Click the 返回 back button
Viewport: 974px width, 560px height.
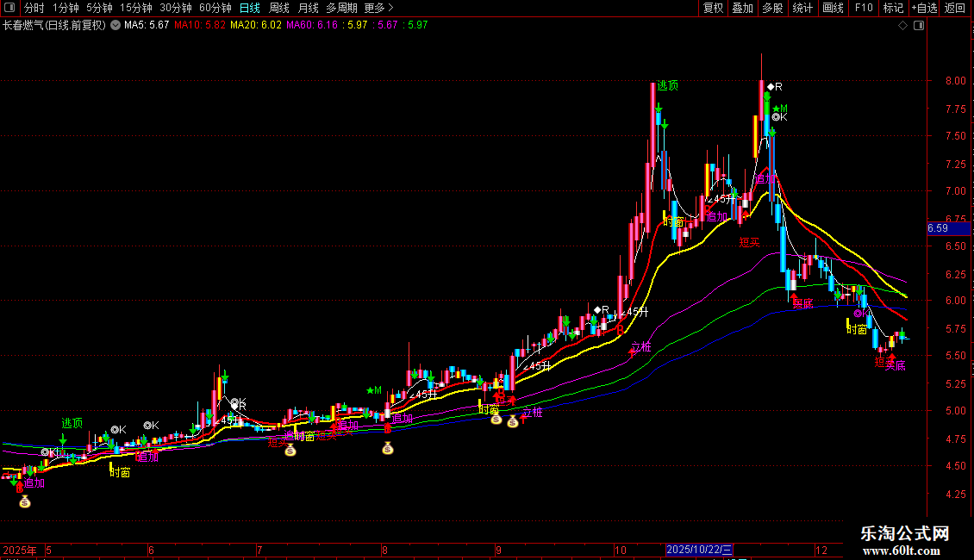point(955,8)
